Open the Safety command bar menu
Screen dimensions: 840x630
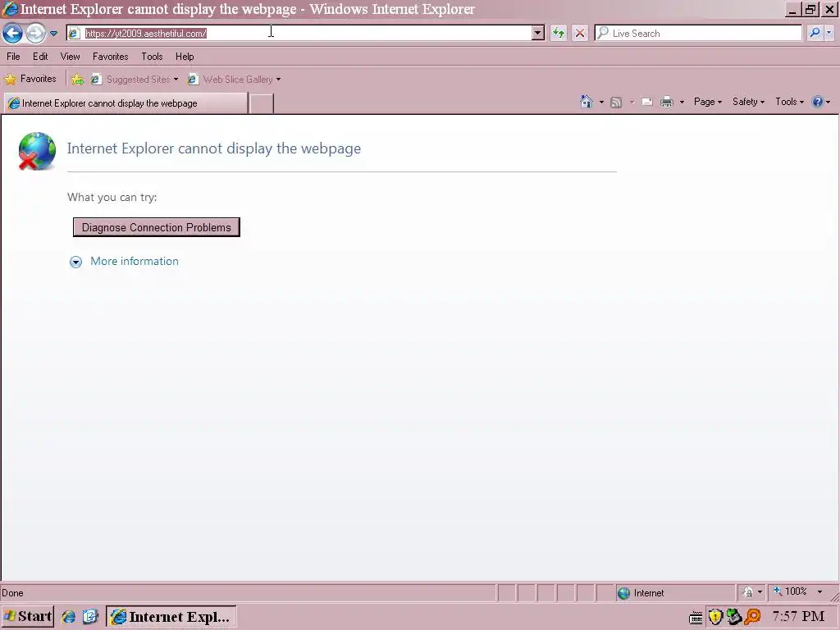[x=748, y=102]
